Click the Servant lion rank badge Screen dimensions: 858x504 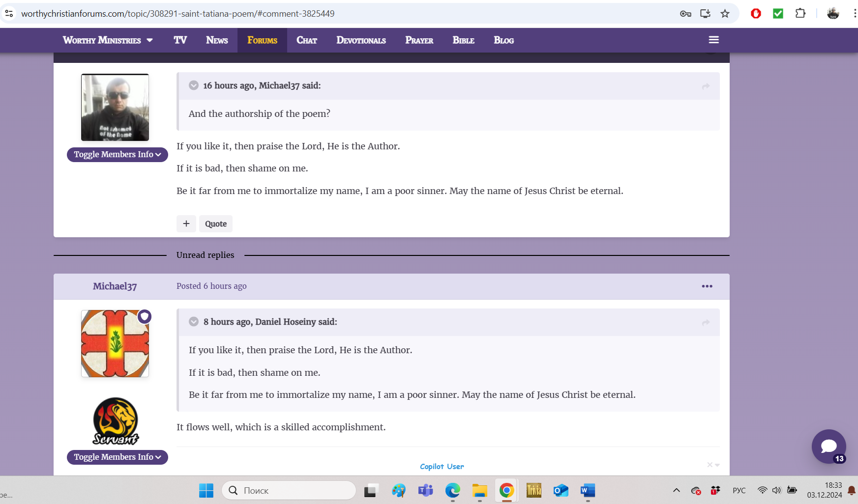[x=116, y=421]
